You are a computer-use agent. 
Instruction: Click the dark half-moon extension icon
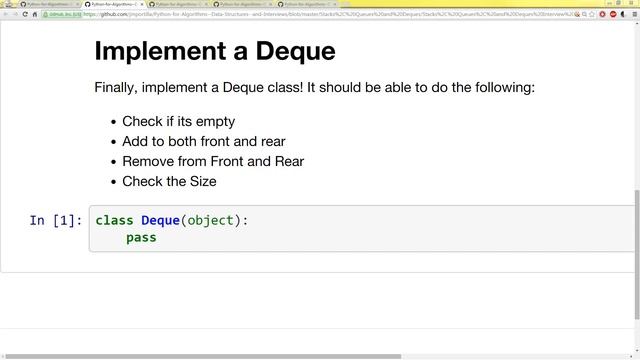click(x=623, y=14)
